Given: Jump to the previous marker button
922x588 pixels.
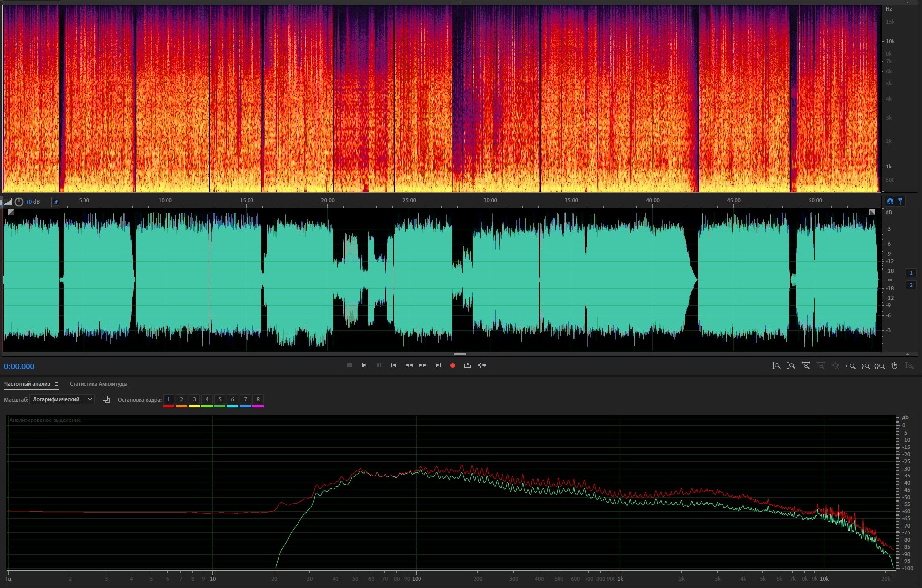Looking at the screenshot, I should [x=393, y=365].
